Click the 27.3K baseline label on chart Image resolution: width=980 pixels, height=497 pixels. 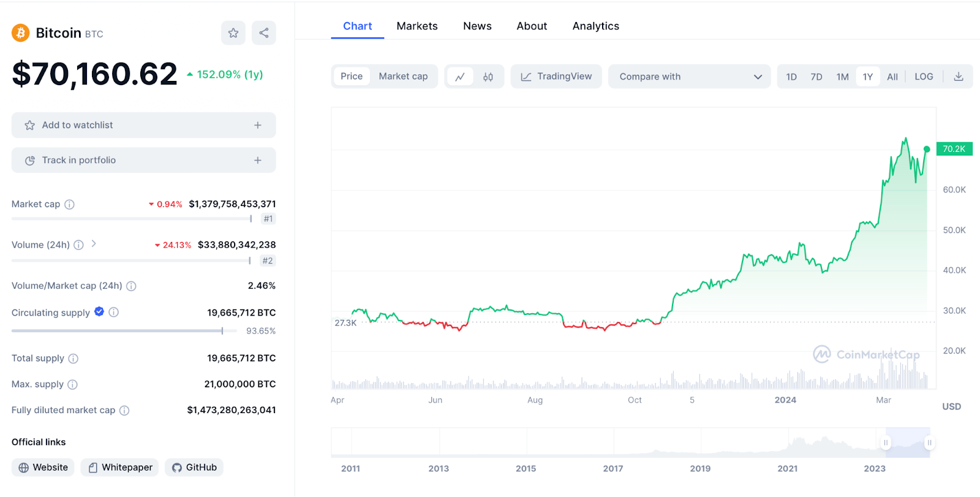tap(345, 323)
